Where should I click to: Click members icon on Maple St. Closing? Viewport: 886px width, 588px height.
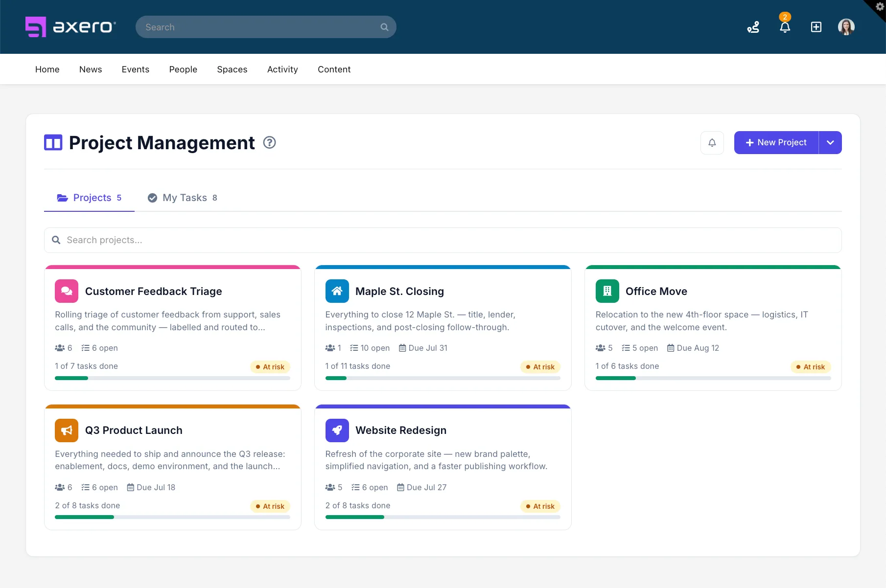click(x=330, y=348)
